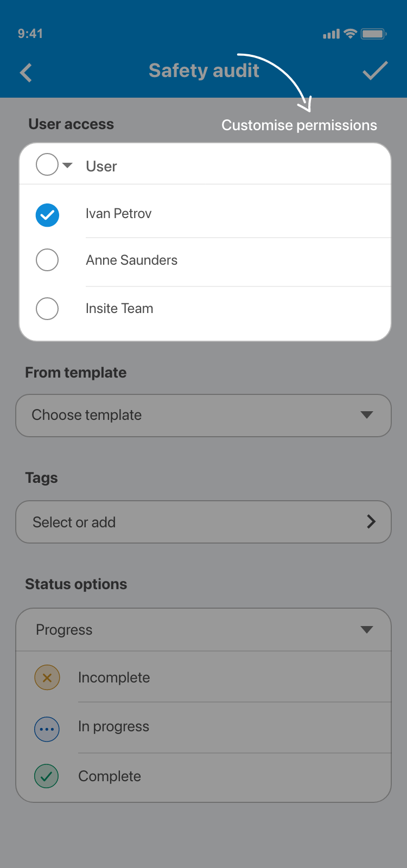Tap the cellular signal bars icon
The width and height of the screenshot is (407, 868).
(x=331, y=34)
